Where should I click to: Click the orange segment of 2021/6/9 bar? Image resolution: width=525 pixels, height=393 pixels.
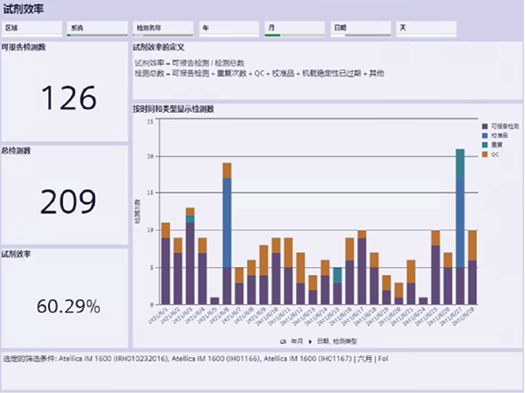click(x=264, y=260)
